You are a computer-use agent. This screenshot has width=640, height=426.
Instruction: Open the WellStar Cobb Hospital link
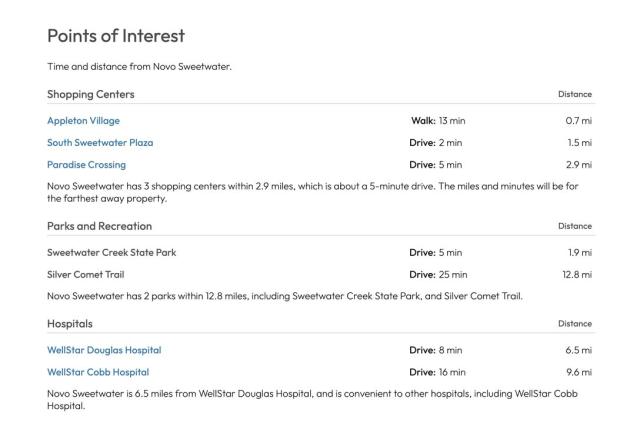pos(98,372)
